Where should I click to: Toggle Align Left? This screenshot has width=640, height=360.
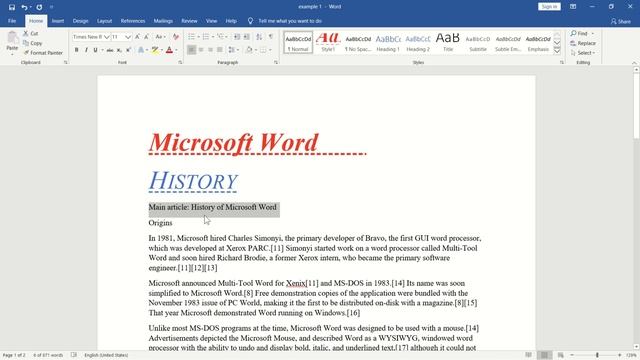click(x=191, y=50)
